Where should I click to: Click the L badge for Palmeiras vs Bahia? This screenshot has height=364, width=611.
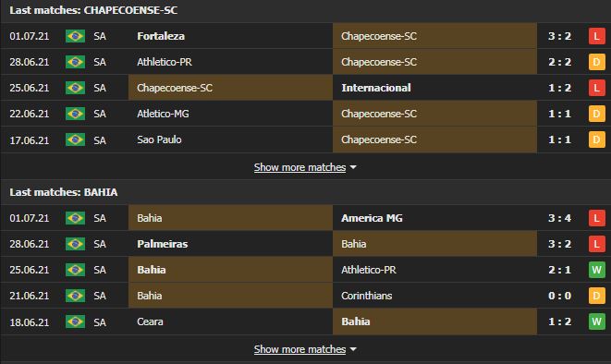pyautogui.click(x=596, y=244)
